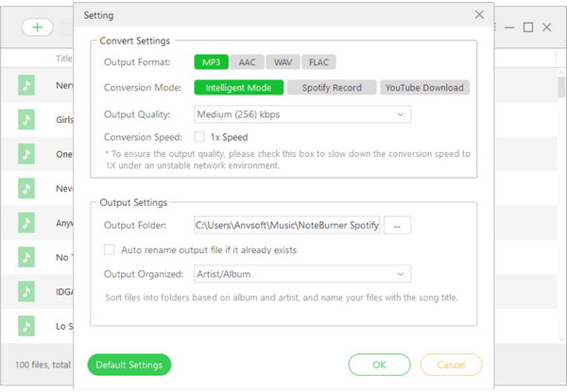Click music note icon beside IDG row
Image resolution: width=567 pixels, height=392 pixels.
[26, 292]
